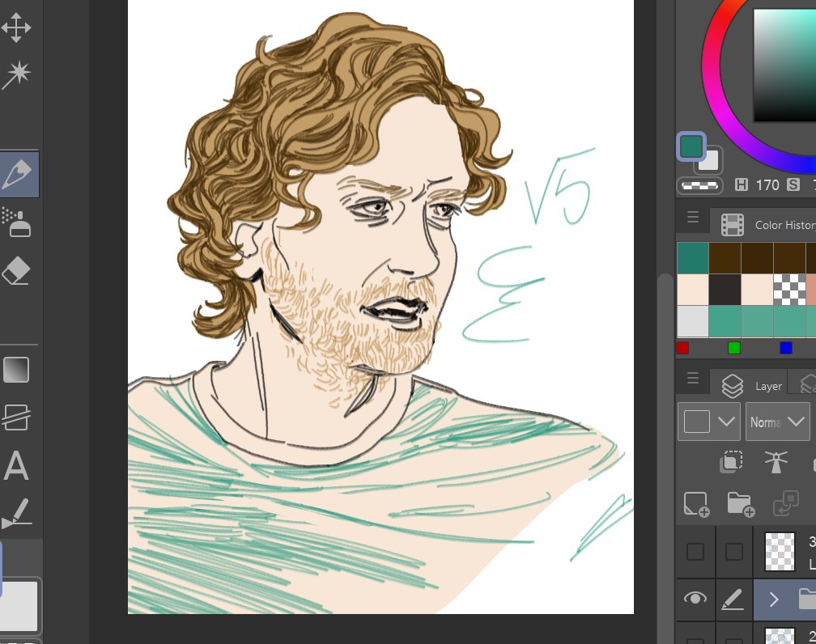816x644 pixels.
Task: Expand the layer folder chevron
Action: pos(774,600)
